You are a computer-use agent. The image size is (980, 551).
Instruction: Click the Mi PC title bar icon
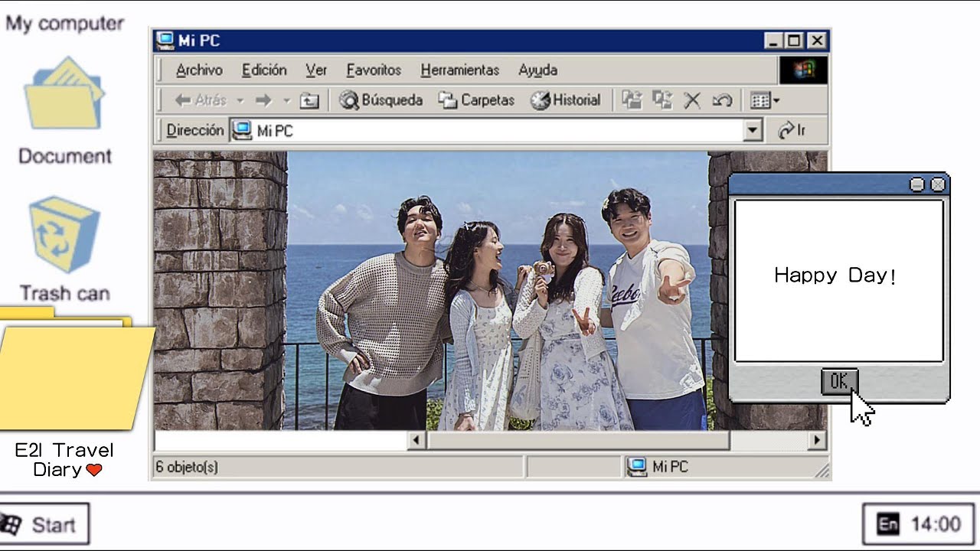coord(165,41)
